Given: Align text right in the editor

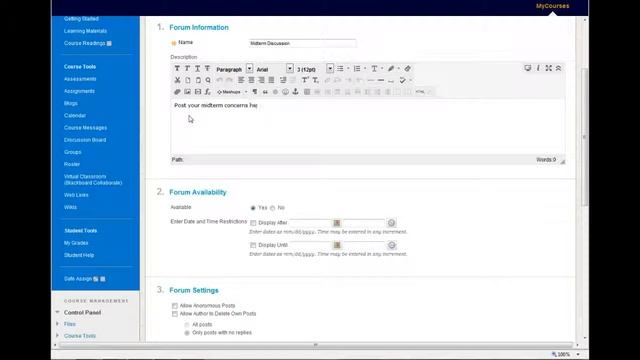Looking at the screenshot, I should (x=261, y=80).
